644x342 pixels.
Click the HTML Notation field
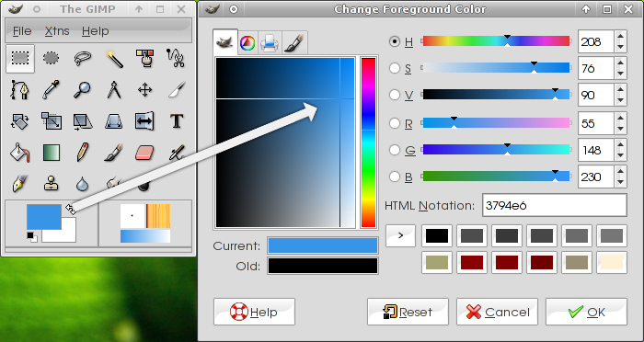pos(555,205)
